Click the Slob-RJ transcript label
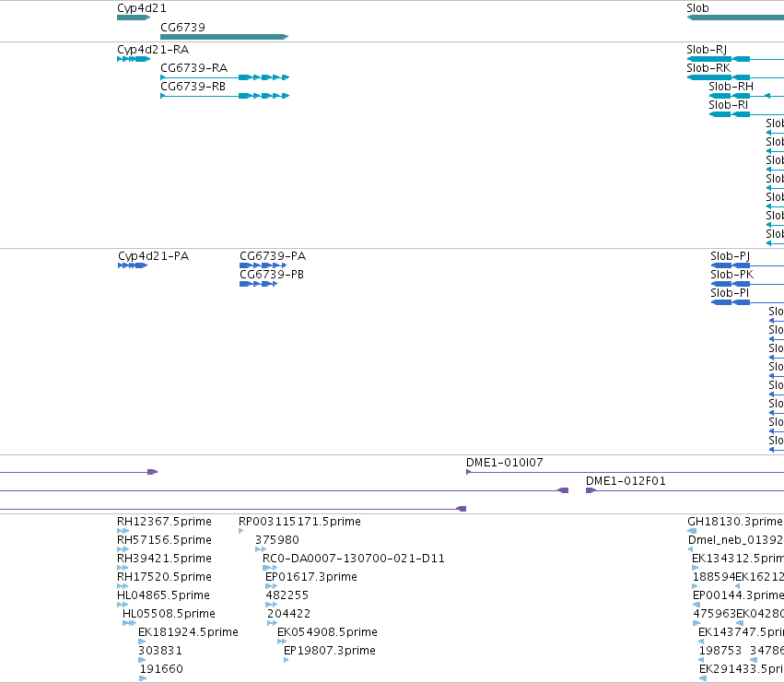Viewport: 784px width, 683px height. click(x=707, y=50)
